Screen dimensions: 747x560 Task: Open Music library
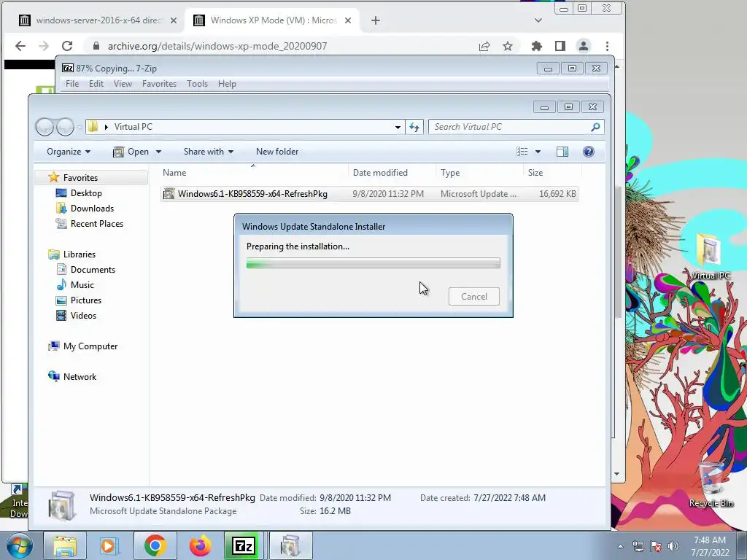(x=82, y=285)
